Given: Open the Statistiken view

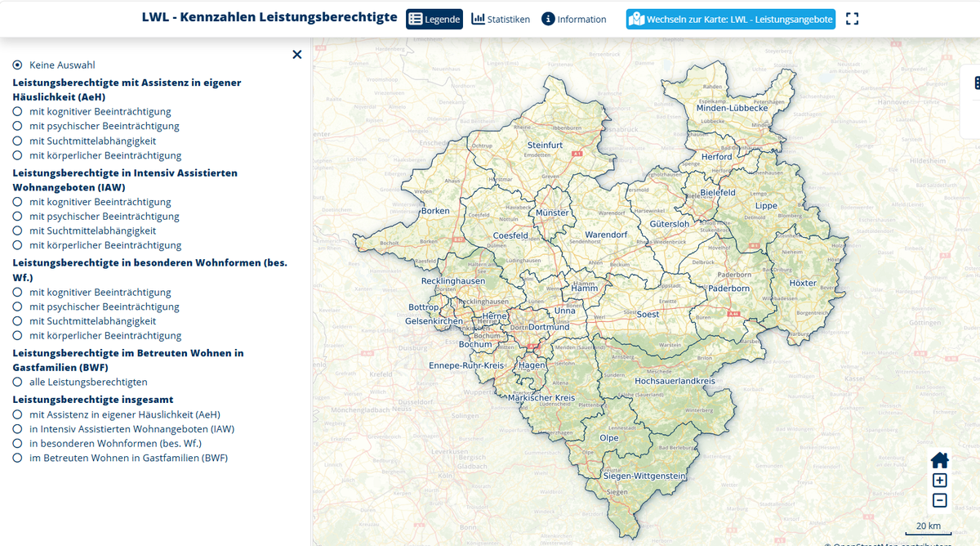Looking at the screenshot, I should click(x=501, y=19).
